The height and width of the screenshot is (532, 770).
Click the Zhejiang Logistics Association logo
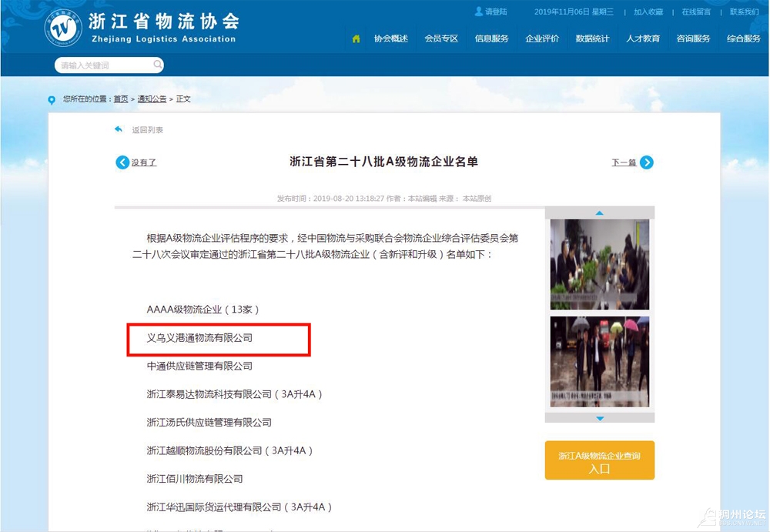[x=63, y=28]
